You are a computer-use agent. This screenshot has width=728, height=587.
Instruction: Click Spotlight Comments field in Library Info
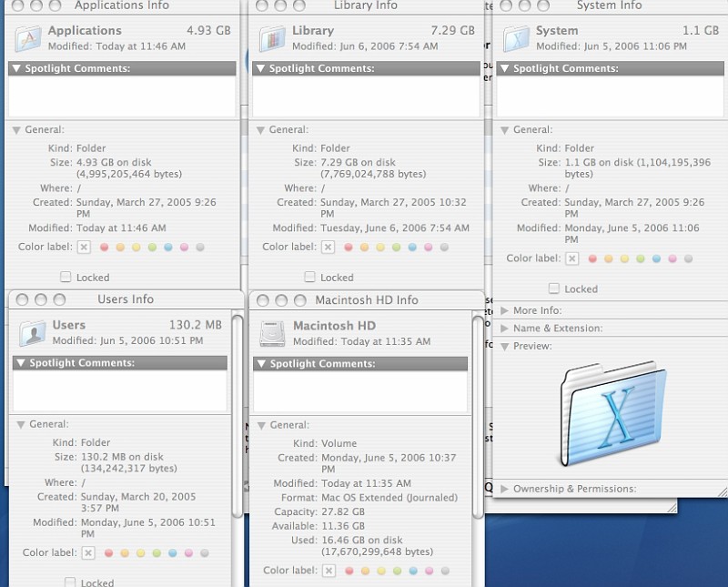tap(367, 96)
